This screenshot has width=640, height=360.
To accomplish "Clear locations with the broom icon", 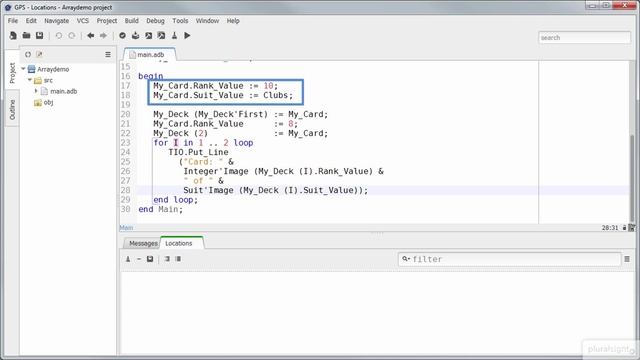I will 128,259.
